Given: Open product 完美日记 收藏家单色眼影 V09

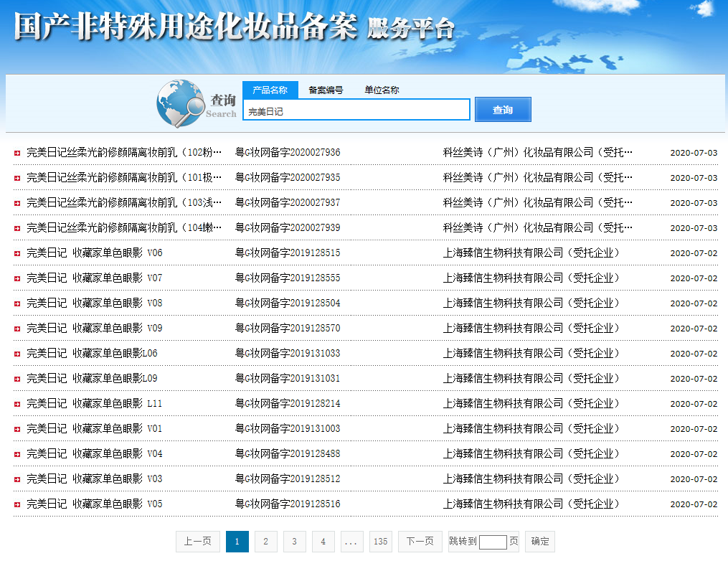Looking at the screenshot, I should pos(94,328).
